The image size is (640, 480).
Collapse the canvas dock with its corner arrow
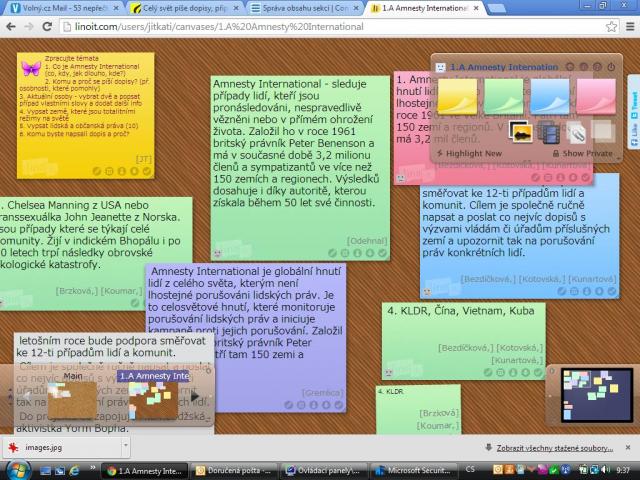pyautogui.click(x=208, y=419)
